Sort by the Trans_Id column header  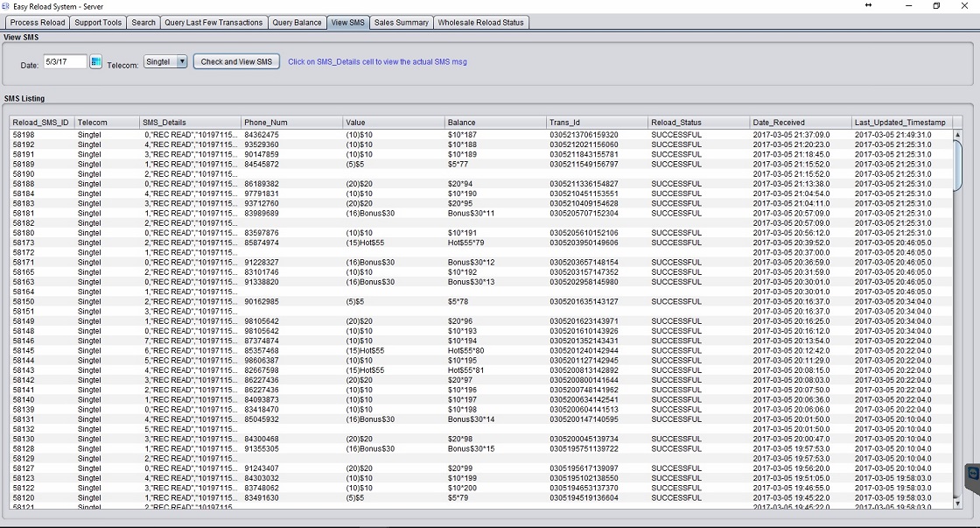598,123
